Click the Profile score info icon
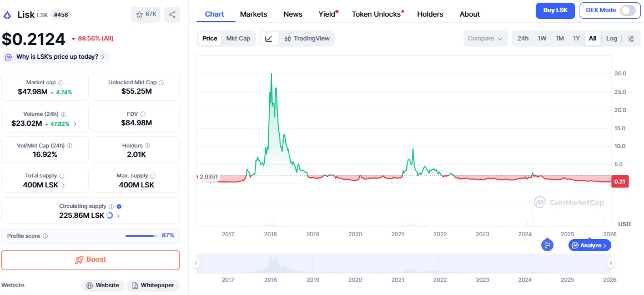 46,236
